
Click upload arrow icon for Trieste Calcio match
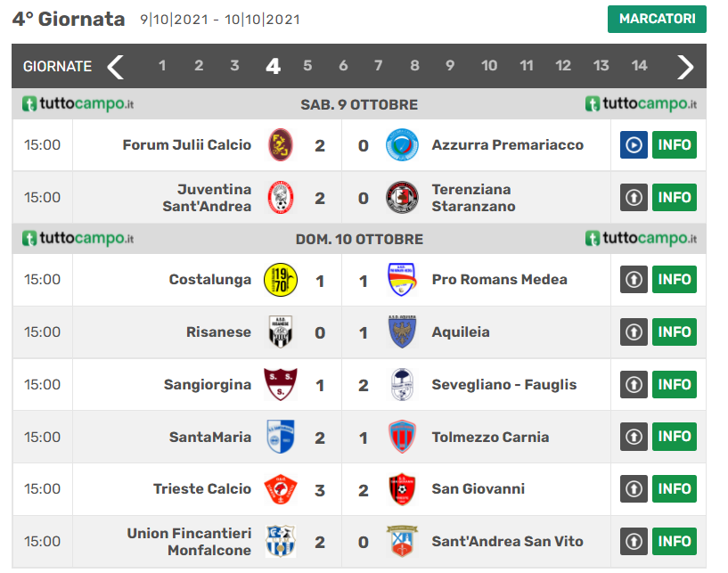pyautogui.click(x=634, y=488)
